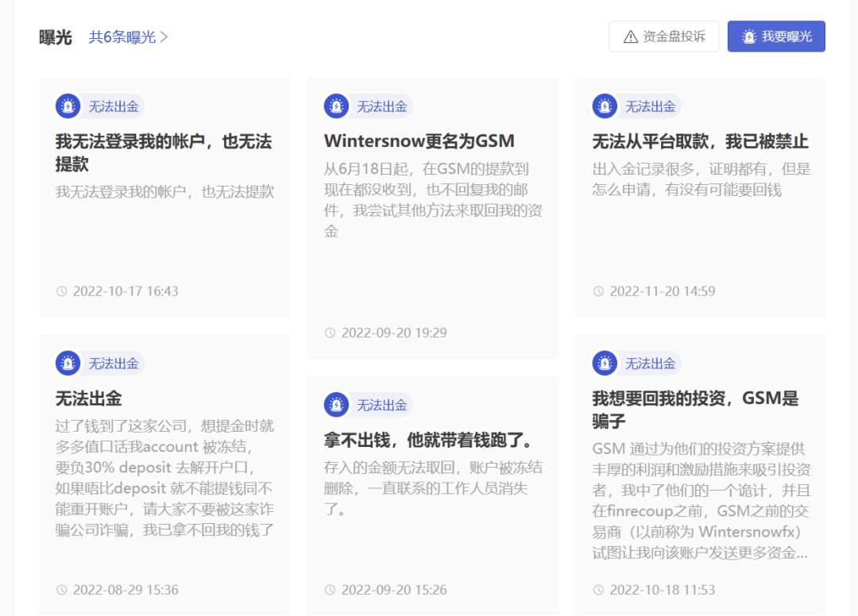Click timestamp 2022-10-17 16:43
Image resolution: width=858 pixels, height=616 pixels.
click(126, 291)
